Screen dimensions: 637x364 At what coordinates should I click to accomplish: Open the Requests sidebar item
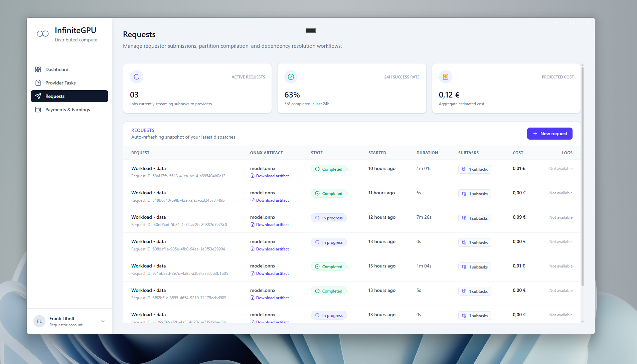[x=69, y=96]
